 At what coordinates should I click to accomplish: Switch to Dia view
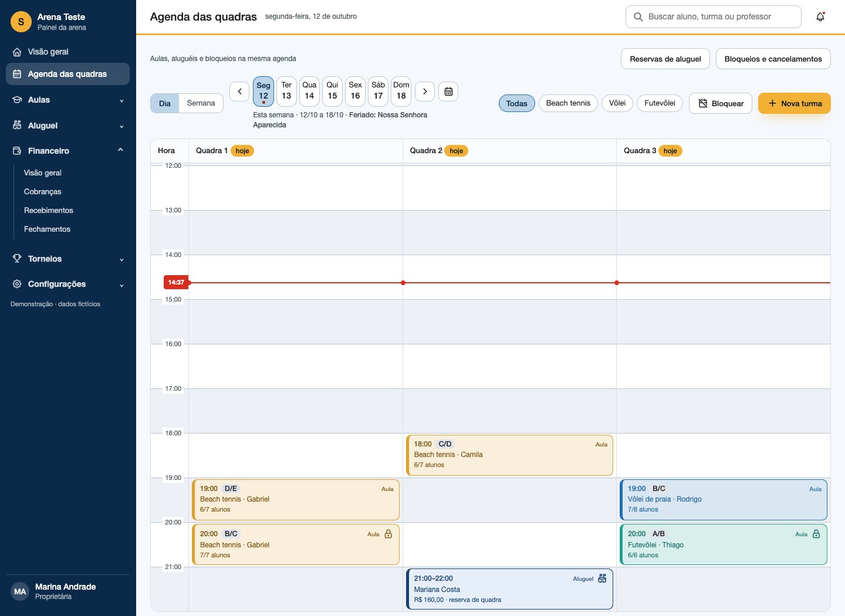(x=165, y=103)
